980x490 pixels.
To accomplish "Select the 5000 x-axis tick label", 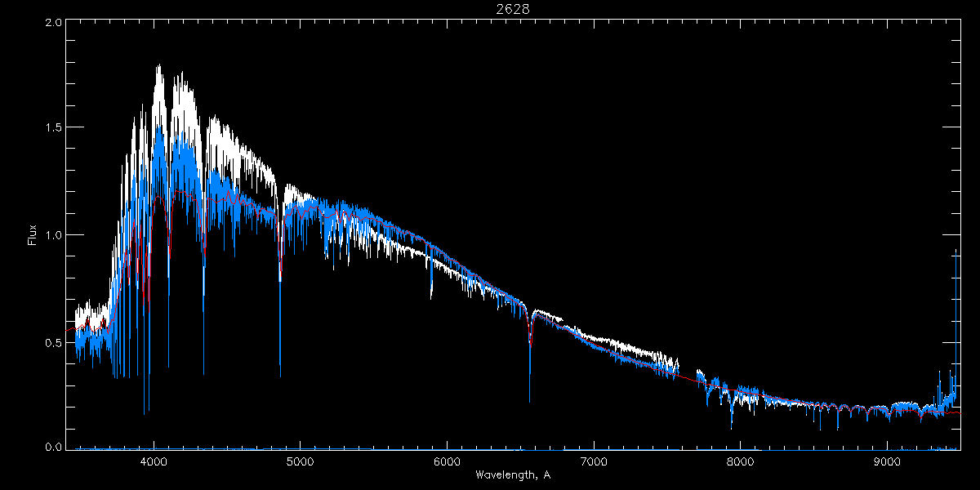I will point(300,461).
